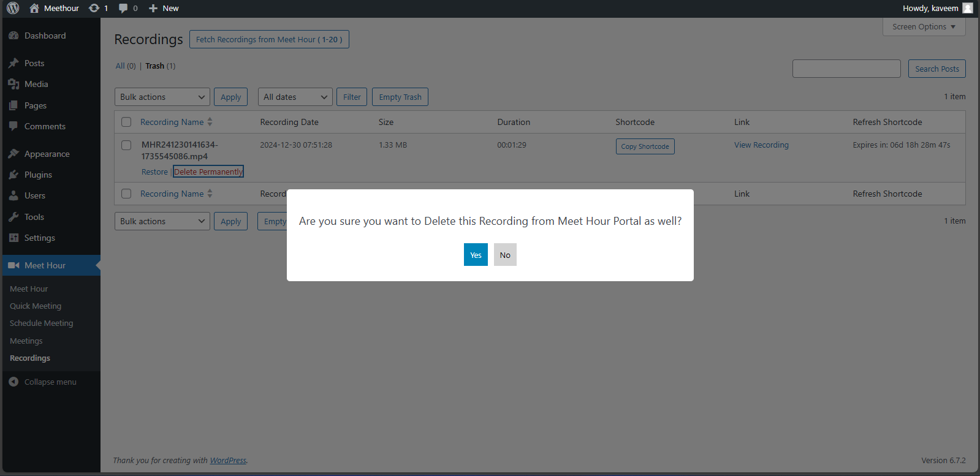Viewport: 980px width, 476px height.
Task: Copy Shortcode for the recording
Action: tap(645, 146)
